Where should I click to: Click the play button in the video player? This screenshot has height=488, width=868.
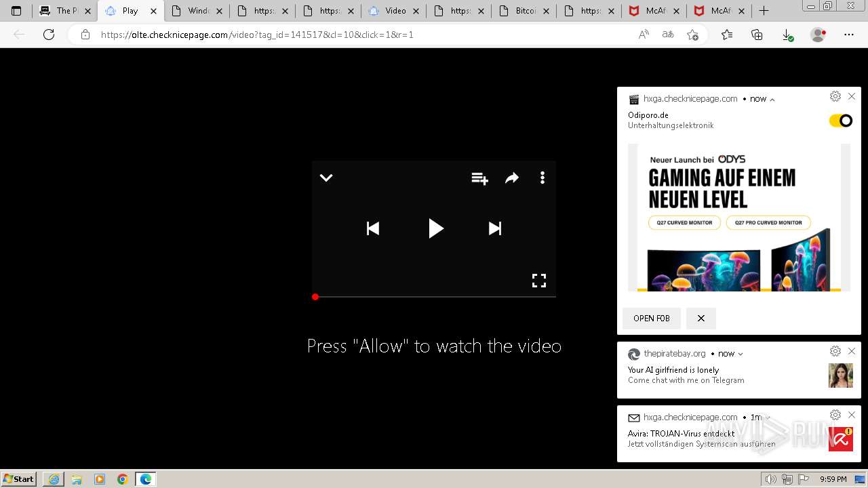pyautogui.click(x=435, y=228)
